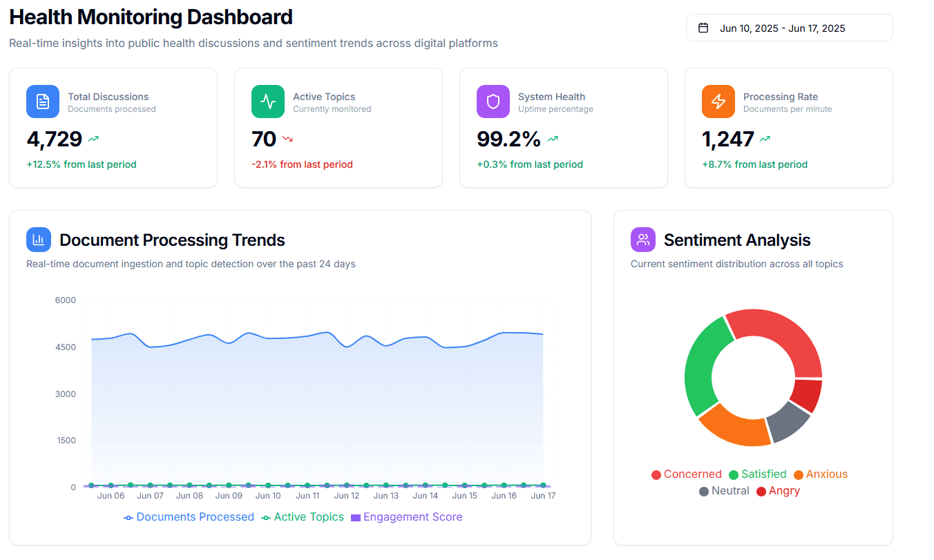
Task: Click the upward trend arrow beside 4,729
Action: point(93,139)
